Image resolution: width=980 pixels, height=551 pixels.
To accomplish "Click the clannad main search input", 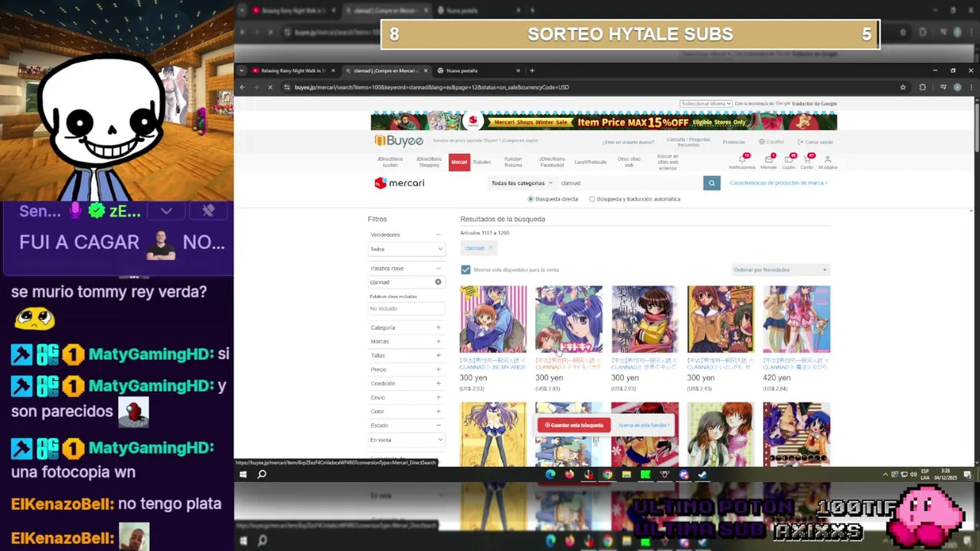I will point(630,183).
